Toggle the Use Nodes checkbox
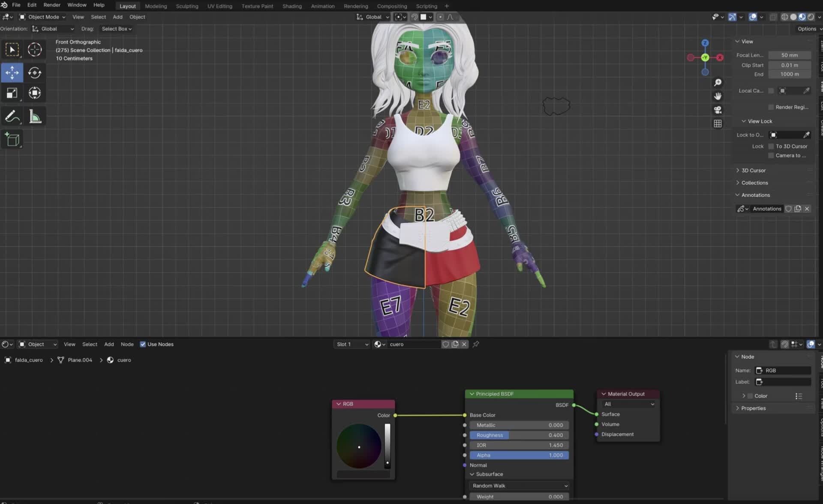Screen dimensions: 823x504 click(x=143, y=344)
